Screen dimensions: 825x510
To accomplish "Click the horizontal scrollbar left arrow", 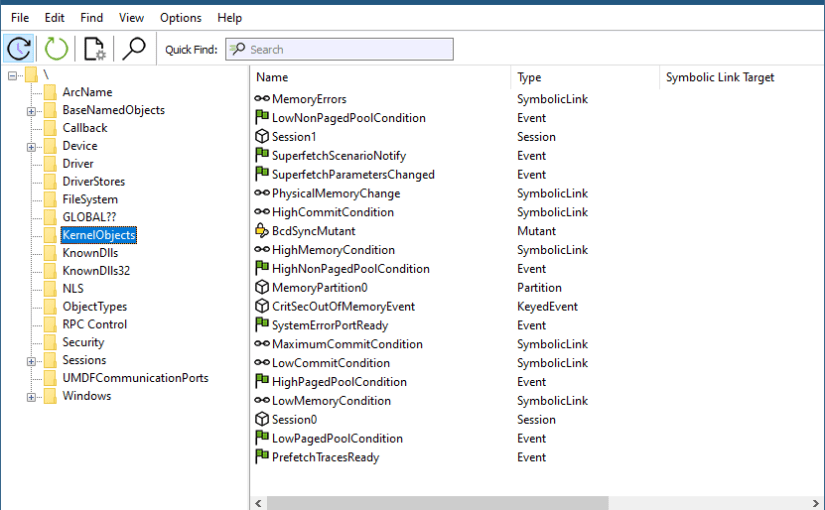I will [x=258, y=503].
